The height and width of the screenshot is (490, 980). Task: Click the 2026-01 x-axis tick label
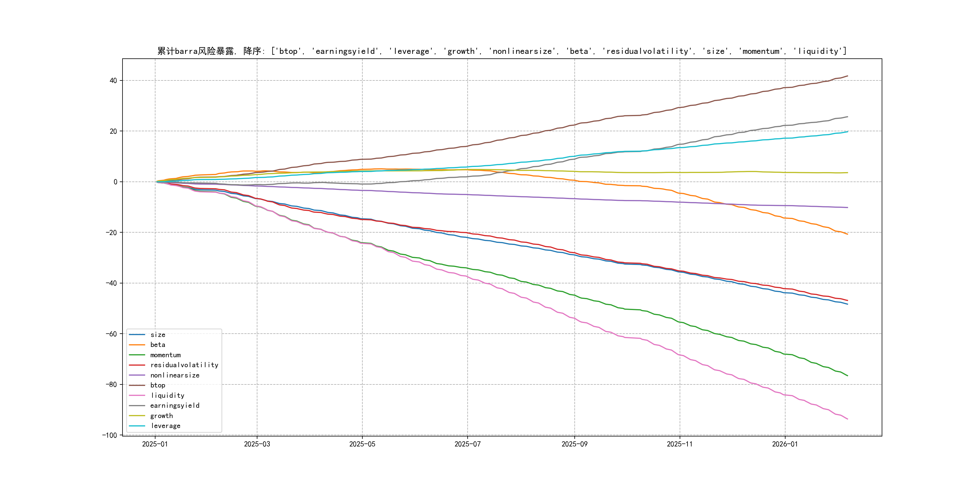(785, 444)
